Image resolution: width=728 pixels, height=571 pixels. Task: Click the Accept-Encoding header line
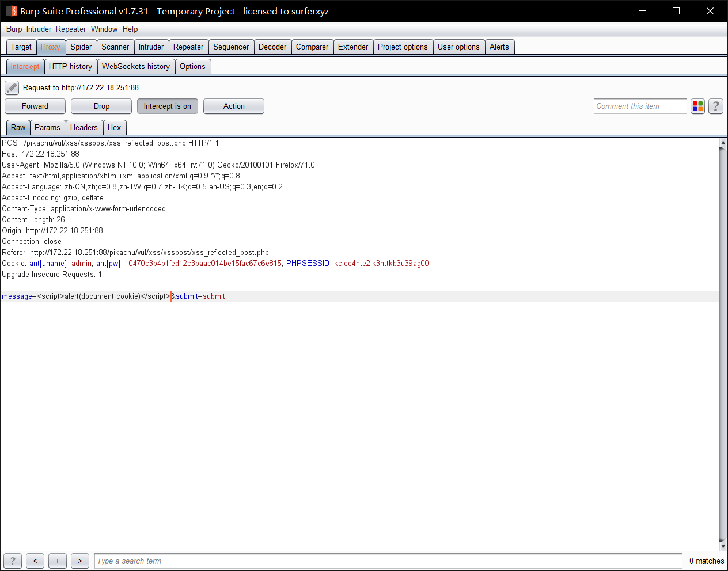(x=53, y=197)
